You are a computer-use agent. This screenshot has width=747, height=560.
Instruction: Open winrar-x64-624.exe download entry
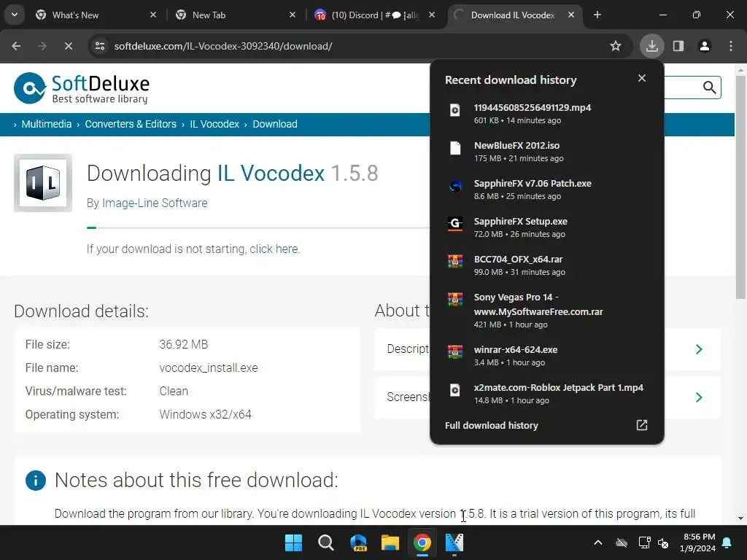tap(547, 356)
